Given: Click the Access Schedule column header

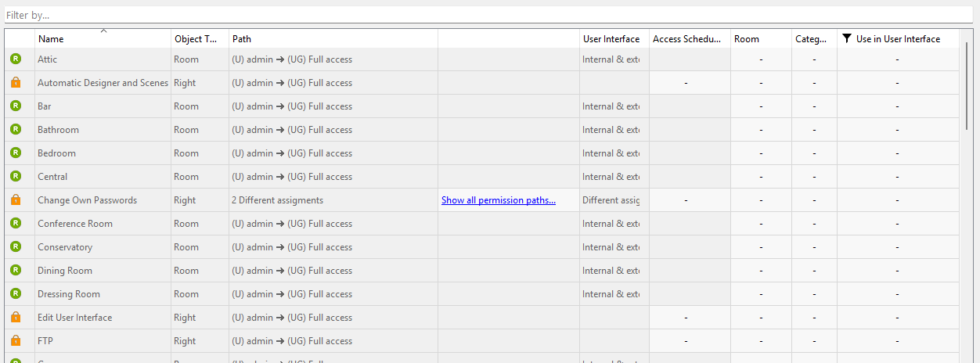Looking at the screenshot, I should coord(688,38).
